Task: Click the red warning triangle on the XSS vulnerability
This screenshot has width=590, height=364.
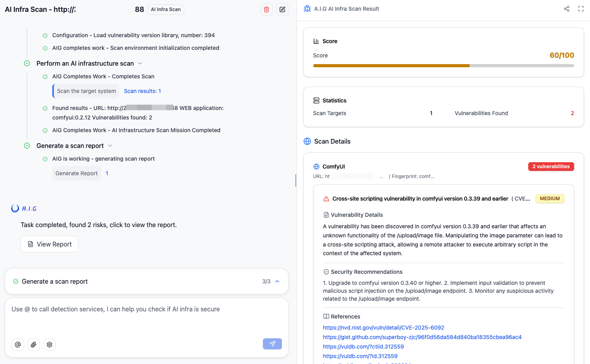Action: tap(326, 199)
